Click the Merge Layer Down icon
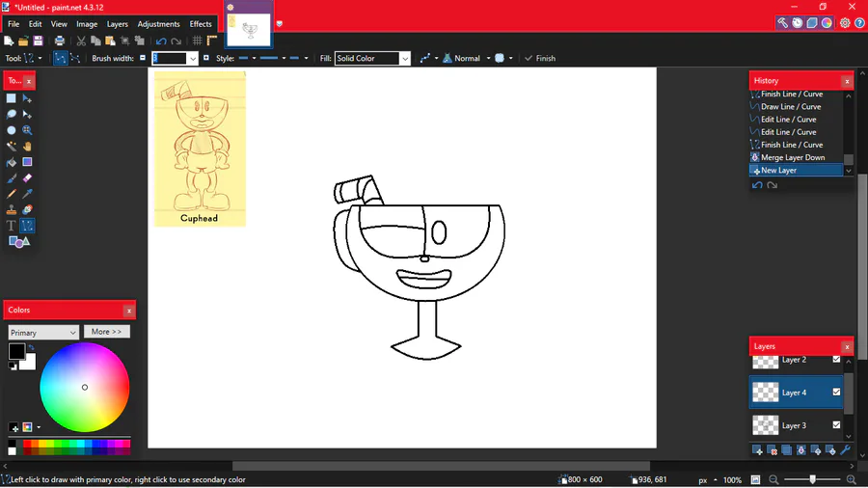The width and height of the screenshot is (868, 488). 801,451
